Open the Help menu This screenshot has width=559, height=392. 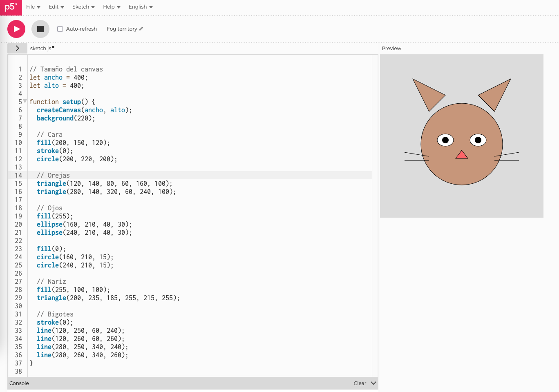[x=112, y=7]
